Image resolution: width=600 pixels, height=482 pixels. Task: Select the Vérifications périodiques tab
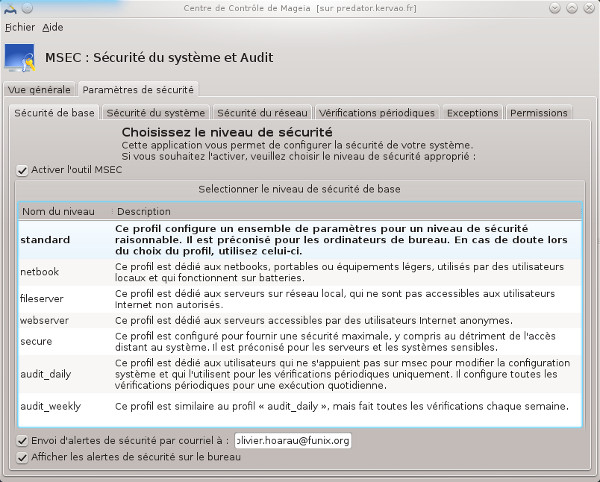pyautogui.click(x=377, y=113)
